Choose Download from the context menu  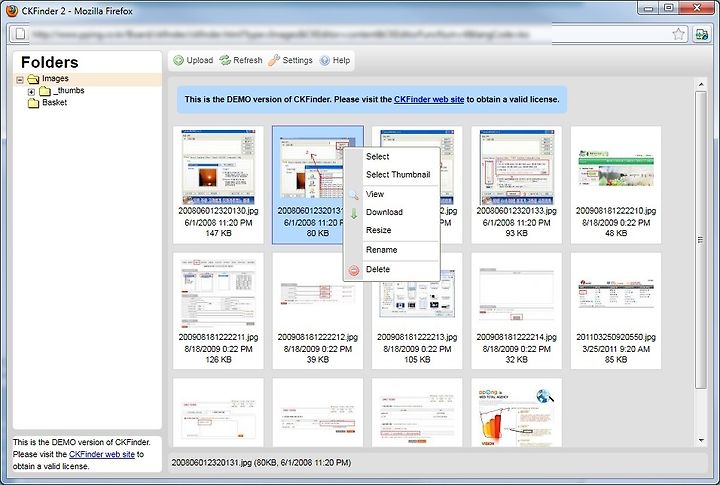(x=384, y=212)
